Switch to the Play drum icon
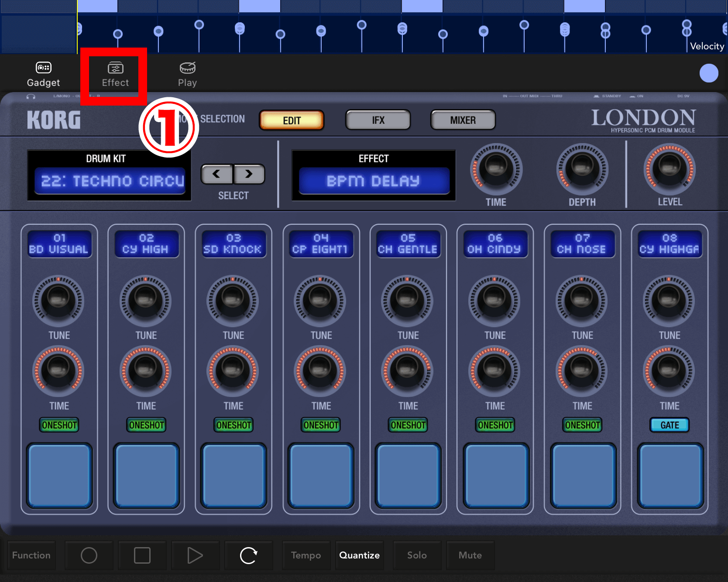Viewport: 728px width, 582px height. tap(187, 74)
